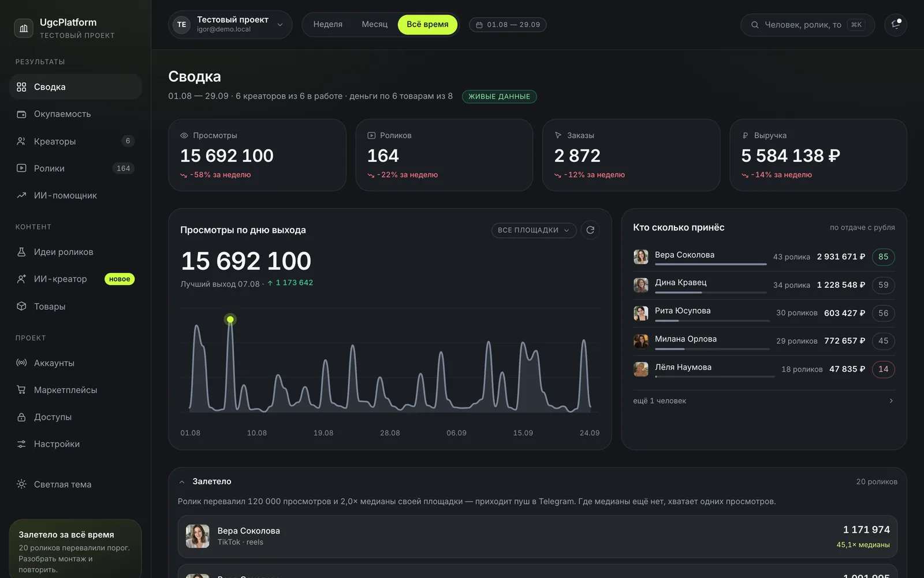Click the Окупаемость wallet icon
Viewport: 924px width, 578px height.
pos(21,114)
